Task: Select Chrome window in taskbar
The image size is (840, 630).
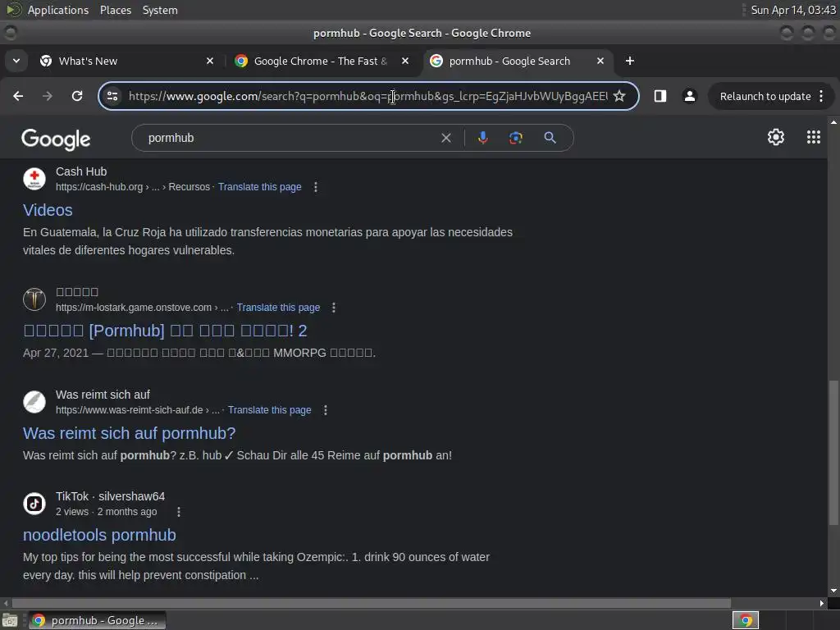Action: point(97,620)
